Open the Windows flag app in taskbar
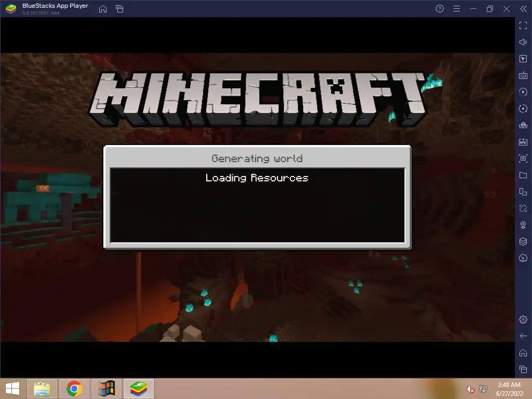 [x=106, y=389]
